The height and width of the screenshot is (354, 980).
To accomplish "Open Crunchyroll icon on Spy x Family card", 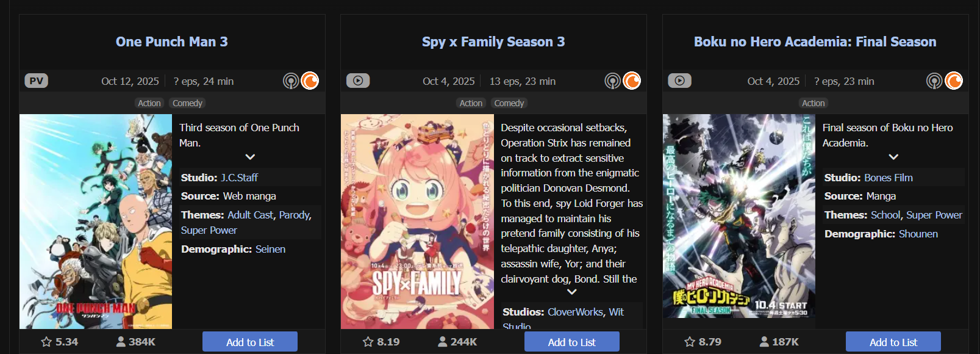I will pyautogui.click(x=632, y=81).
